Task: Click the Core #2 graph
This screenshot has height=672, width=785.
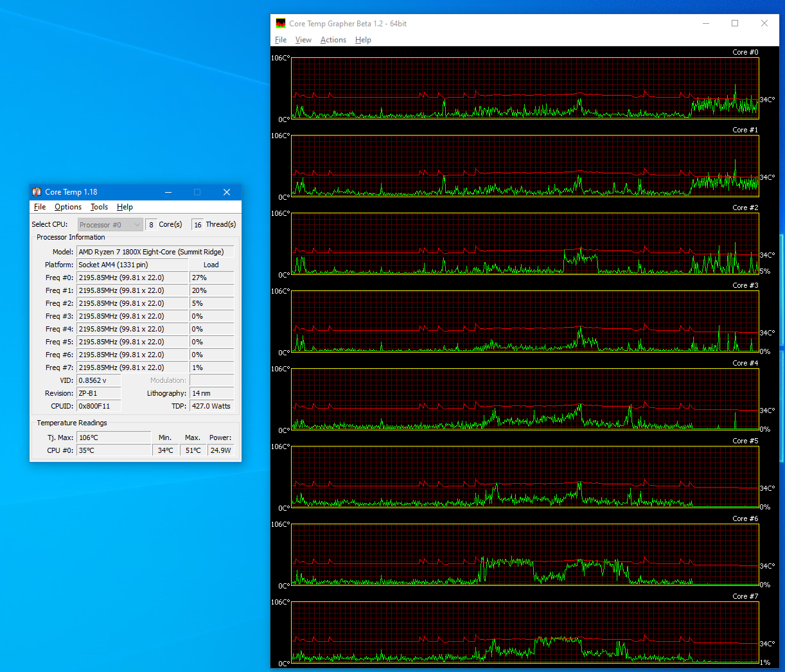Action: click(525, 243)
